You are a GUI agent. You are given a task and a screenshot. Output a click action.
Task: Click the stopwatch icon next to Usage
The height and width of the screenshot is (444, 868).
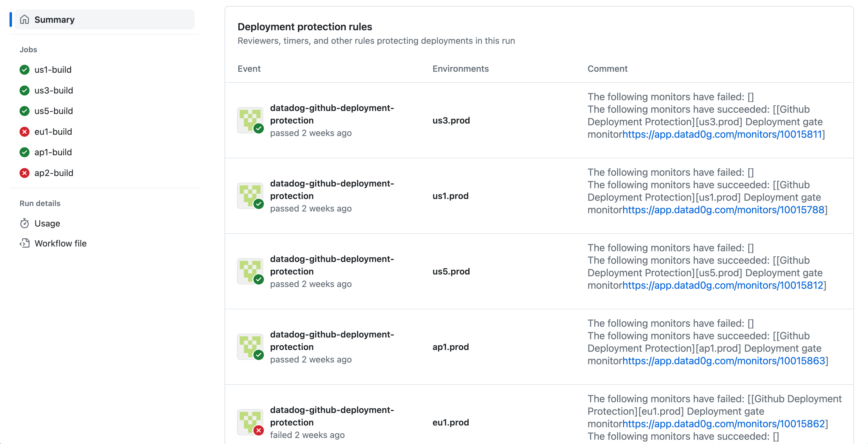tap(24, 223)
